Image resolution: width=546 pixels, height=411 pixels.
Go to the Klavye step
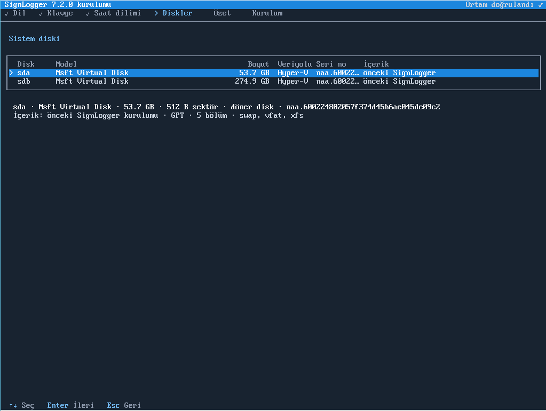click(56, 13)
